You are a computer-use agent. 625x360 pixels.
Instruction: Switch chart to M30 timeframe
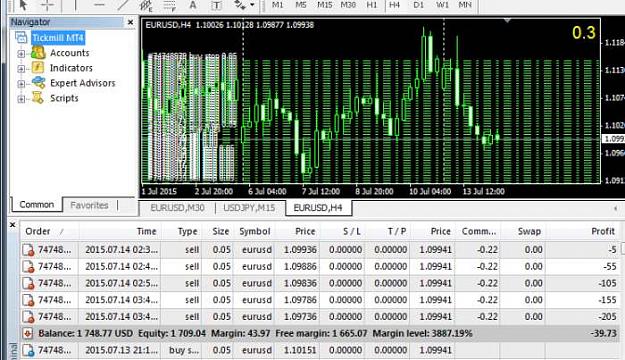click(x=348, y=5)
